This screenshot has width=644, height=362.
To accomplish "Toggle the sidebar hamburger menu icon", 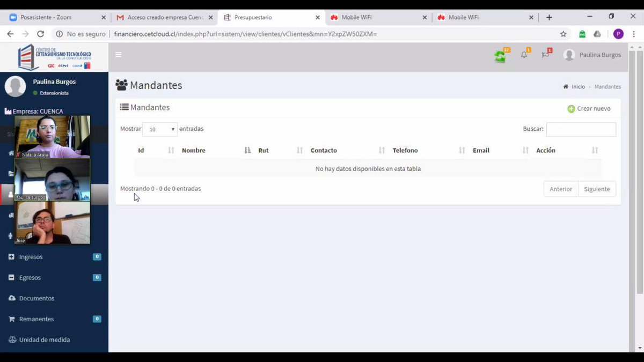I will click(x=118, y=55).
